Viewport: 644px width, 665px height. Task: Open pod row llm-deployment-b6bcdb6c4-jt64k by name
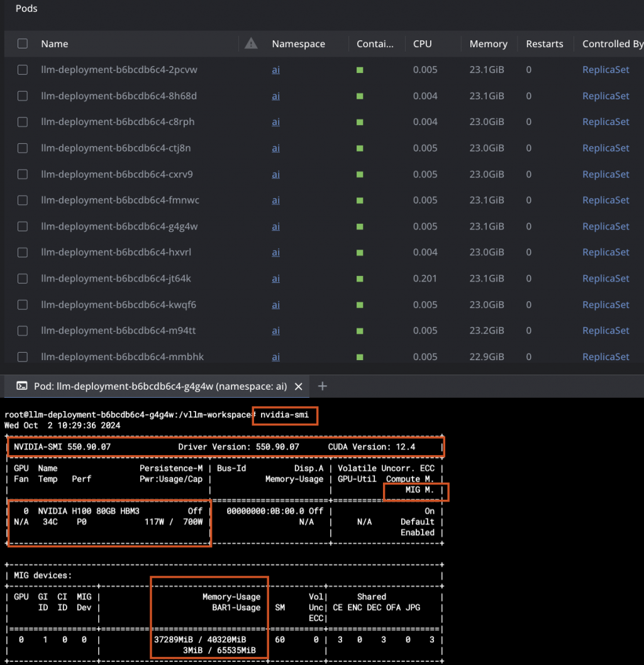[116, 278]
